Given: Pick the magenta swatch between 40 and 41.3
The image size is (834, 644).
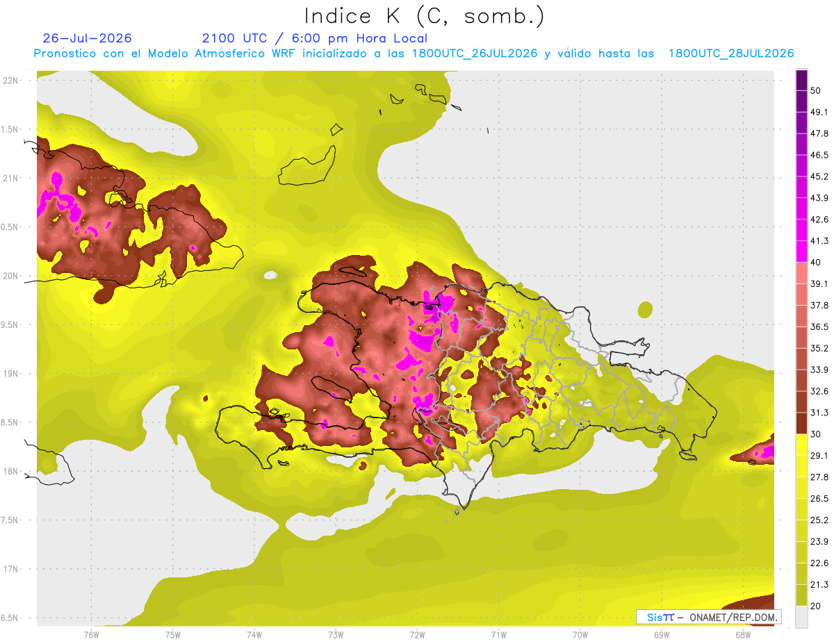Looking at the screenshot, I should click(x=801, y=251).
